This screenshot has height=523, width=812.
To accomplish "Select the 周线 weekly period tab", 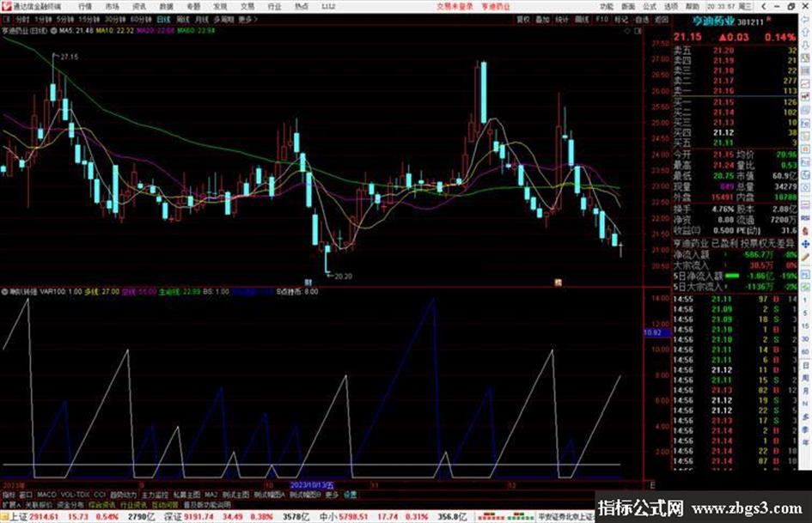I will (x=183, y=19).
